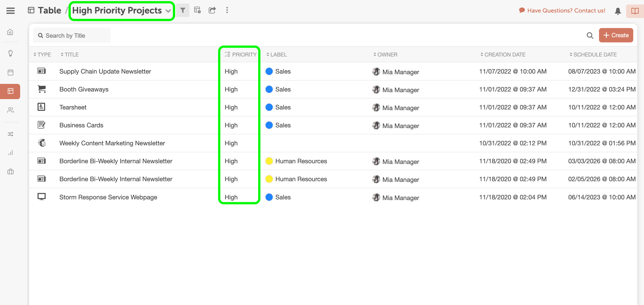Click the document icon for Tearsheet

point(41,107)
